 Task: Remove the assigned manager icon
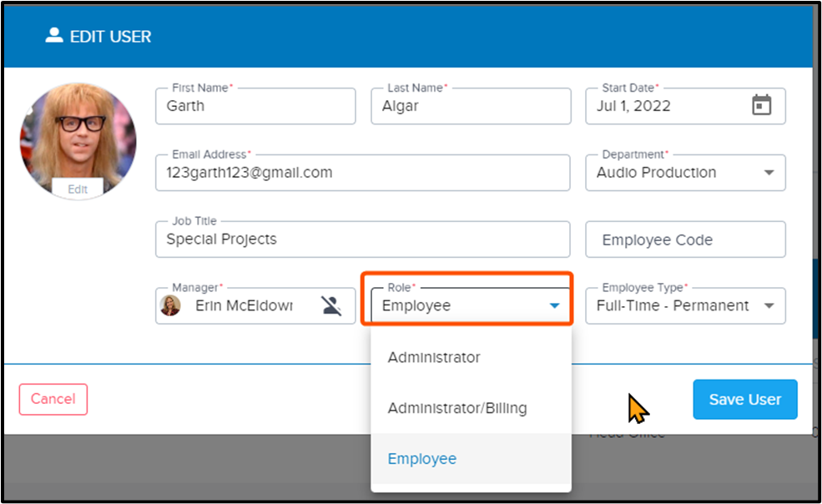click(331, 305)
